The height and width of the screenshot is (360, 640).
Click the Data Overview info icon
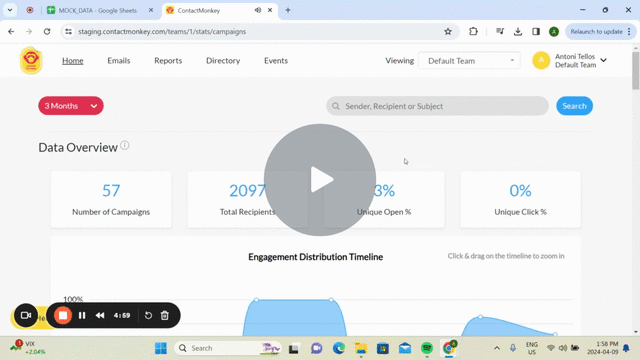pos(125,145)
